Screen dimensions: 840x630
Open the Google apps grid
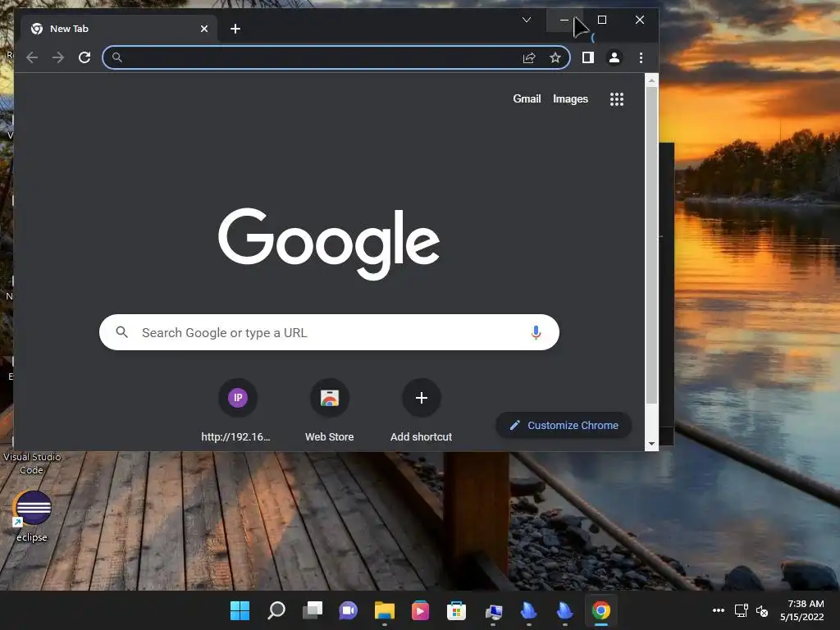tap(617, 99)
